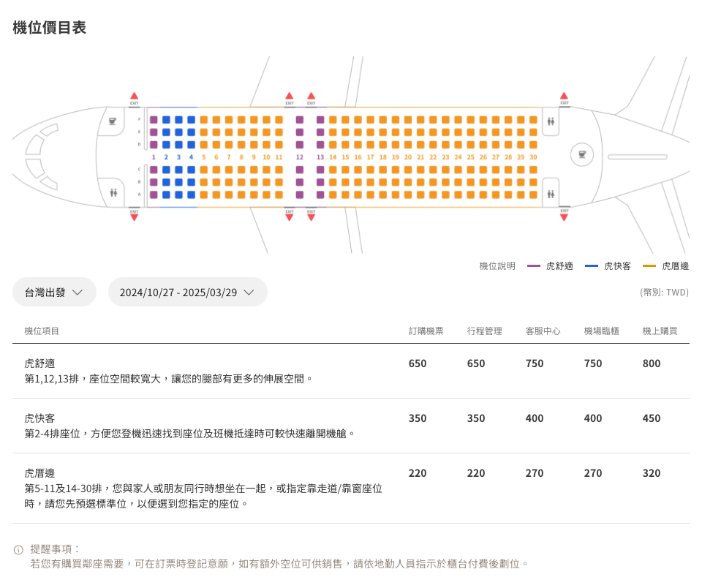Select orange seat 30F in the last row
The image size is (702, 588).
click(x=533, y=120)
